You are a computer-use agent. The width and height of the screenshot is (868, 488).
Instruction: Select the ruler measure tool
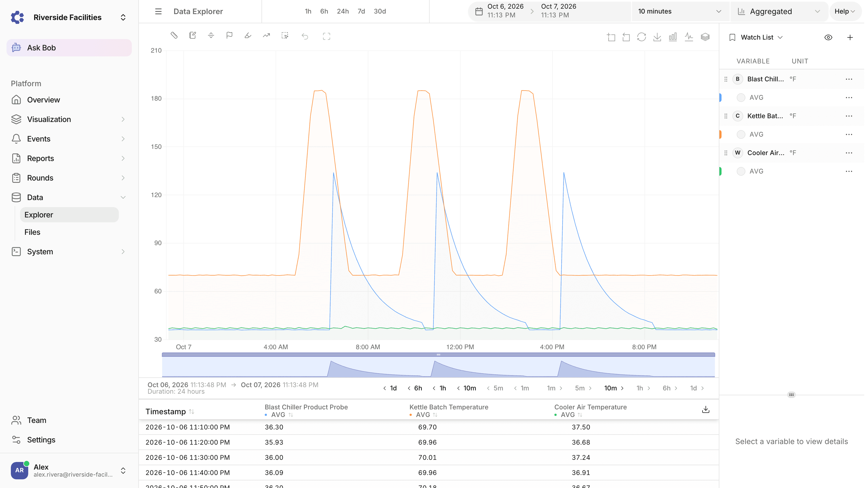(174, 35)
